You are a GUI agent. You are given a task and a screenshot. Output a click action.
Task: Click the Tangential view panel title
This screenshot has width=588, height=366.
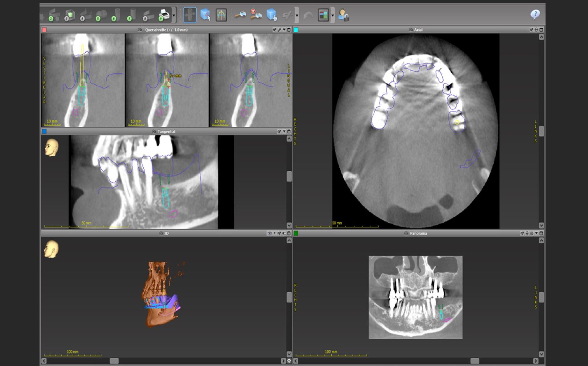(x=166, y=132)
